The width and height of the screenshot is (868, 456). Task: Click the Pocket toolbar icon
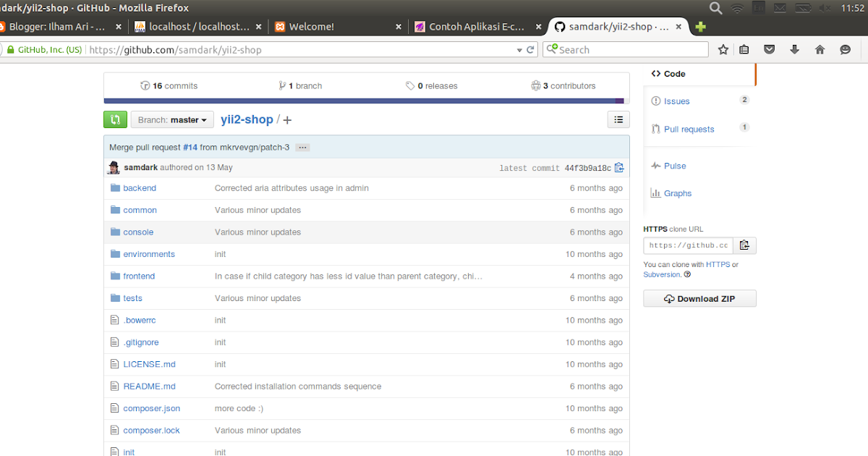tap(770, 50)
